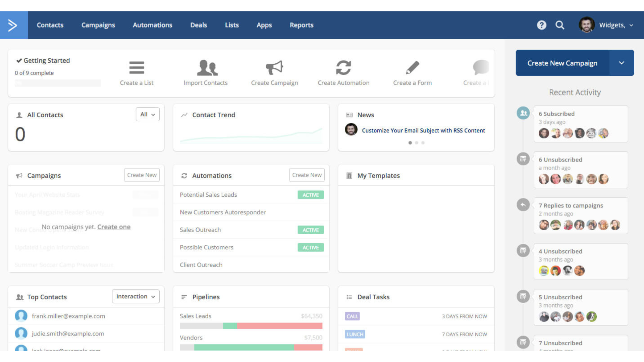Screen dimensions: 644x362
Task: Open the Potential Sales Leads automation row
Action: 208,195
